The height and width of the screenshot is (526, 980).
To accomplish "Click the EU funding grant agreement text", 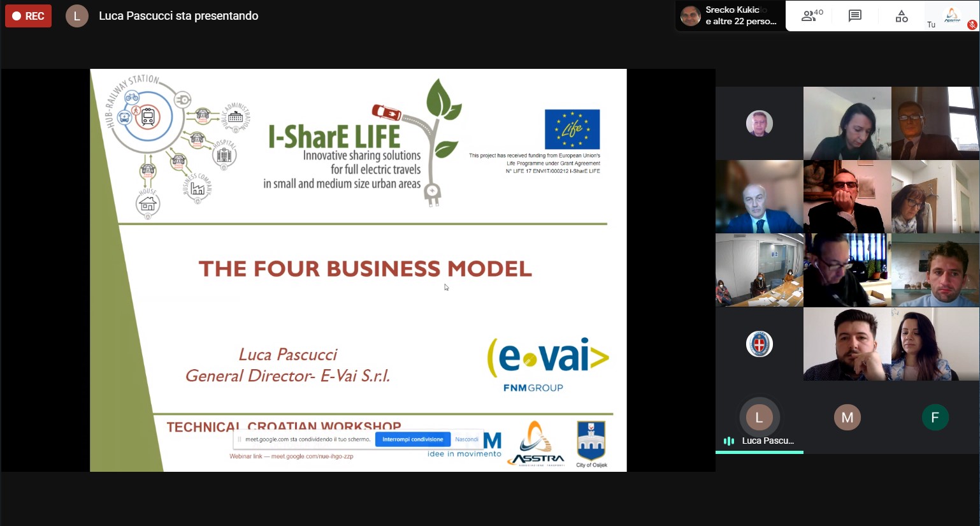I will [x=535, y=163].
